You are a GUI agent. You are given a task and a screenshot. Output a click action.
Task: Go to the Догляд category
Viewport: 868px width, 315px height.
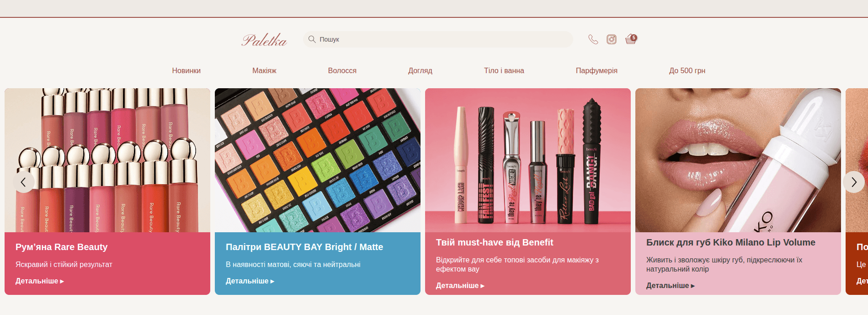[x=420, y=70]
